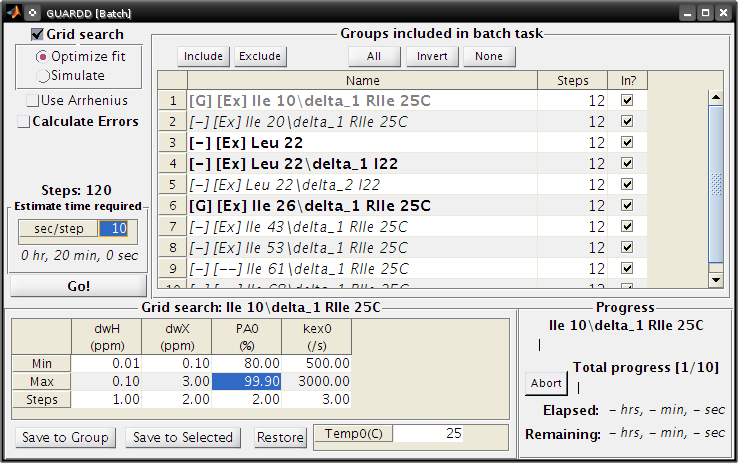Click groups table scrollbar up arrow

[716, 98]
